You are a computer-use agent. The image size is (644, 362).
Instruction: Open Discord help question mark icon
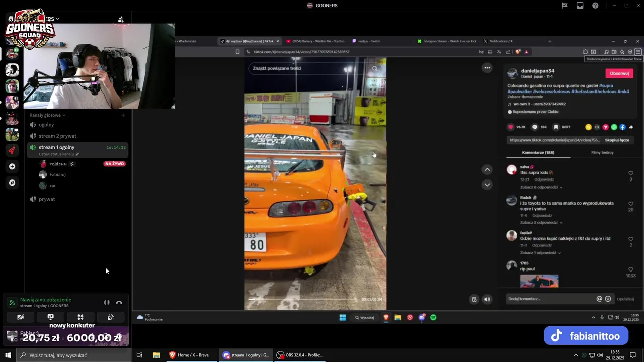pyautogui.click(x=595, y=6)
